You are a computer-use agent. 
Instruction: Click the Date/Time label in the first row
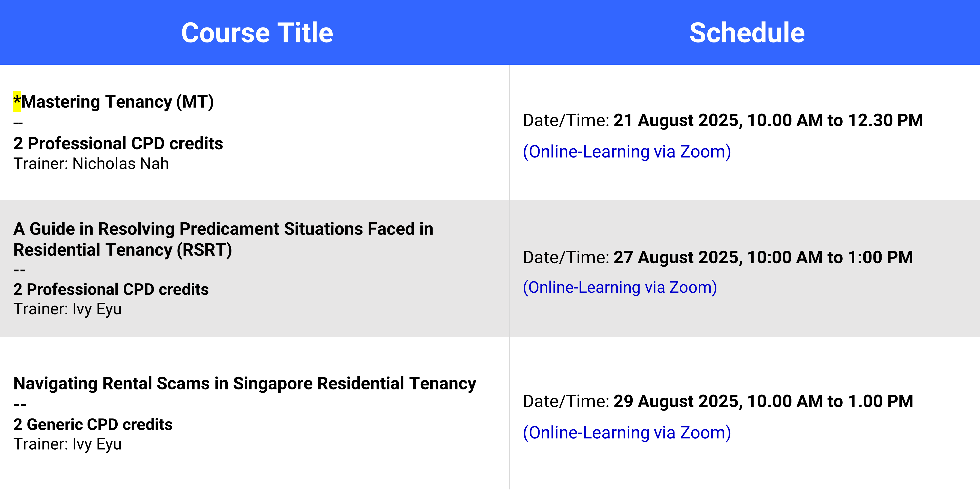tap(566, 121)
